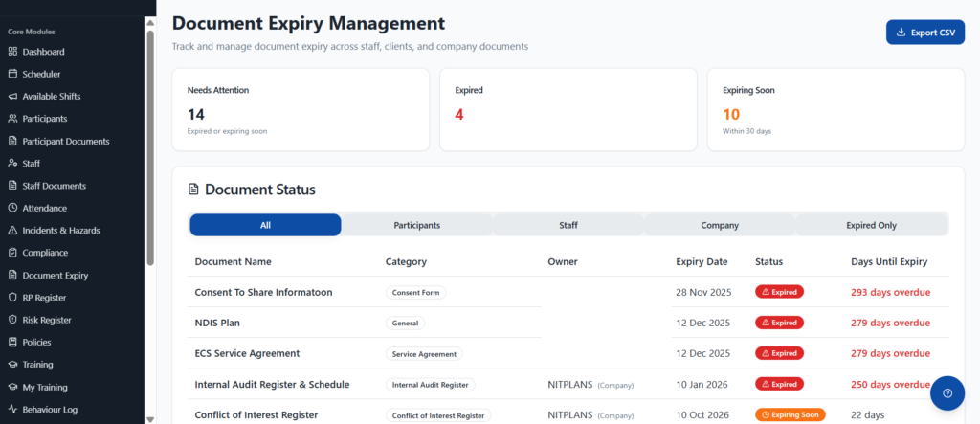Filter by Expired Only tab
The height and width of the screenshot is (424, 980).
tap(871, 225)
